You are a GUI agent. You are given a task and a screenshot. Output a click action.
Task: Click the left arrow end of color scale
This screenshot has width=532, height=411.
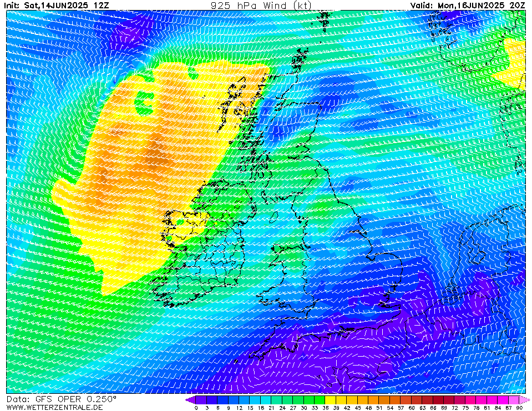click(x=191, y=400)
